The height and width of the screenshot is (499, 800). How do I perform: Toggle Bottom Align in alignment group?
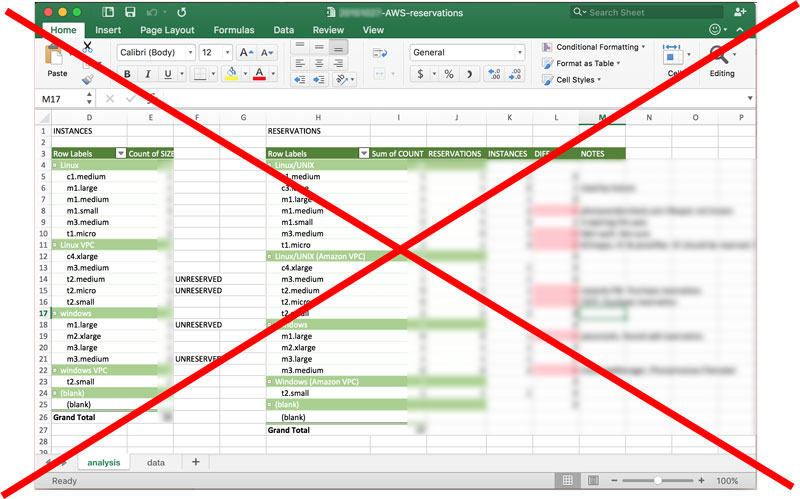click(x=338, y=47)
